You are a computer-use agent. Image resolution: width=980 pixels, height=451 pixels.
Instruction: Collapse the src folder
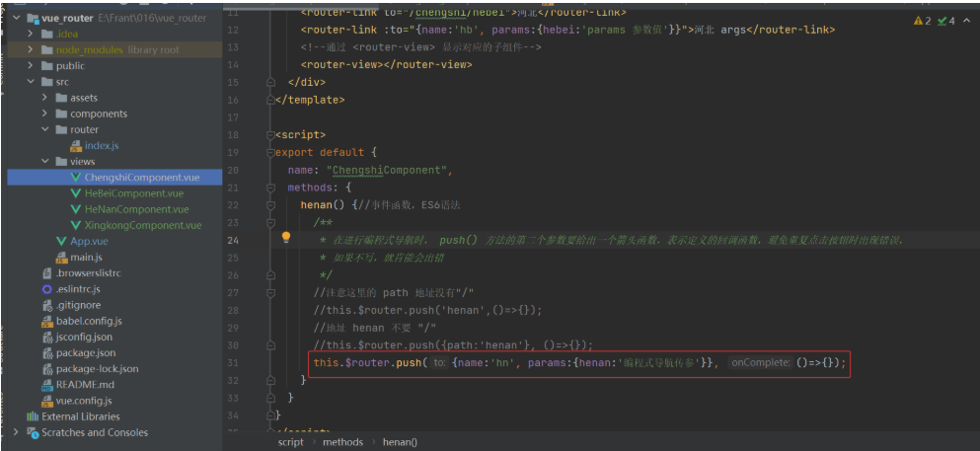[x=30, y=82]
